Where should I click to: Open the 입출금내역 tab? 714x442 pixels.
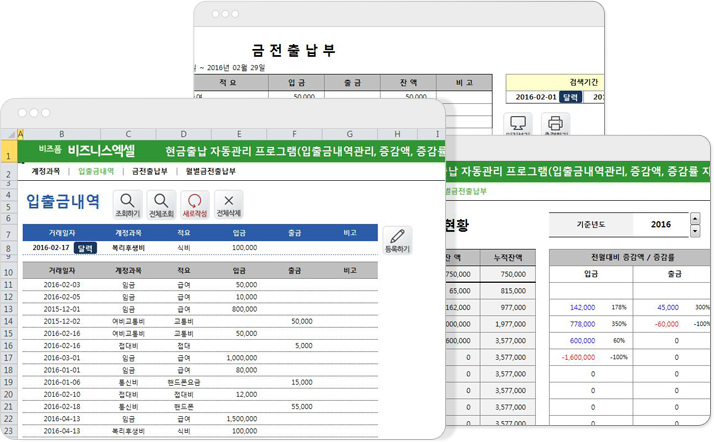click(96, 171)
